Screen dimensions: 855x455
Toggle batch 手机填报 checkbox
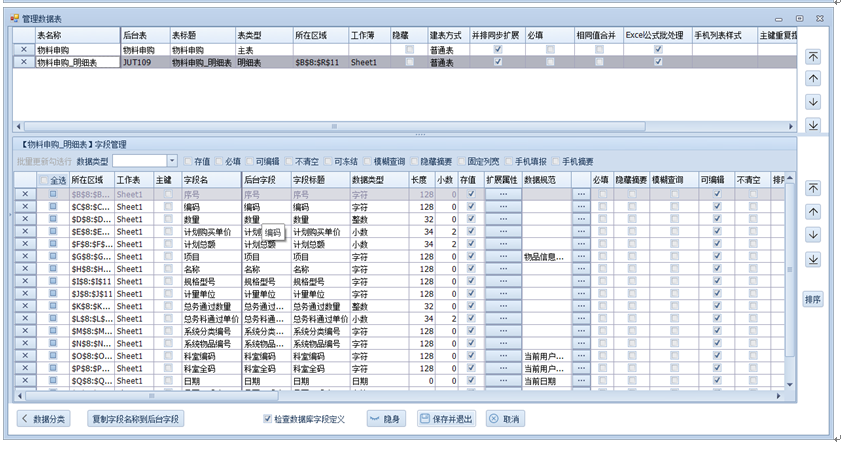[509, 161]
